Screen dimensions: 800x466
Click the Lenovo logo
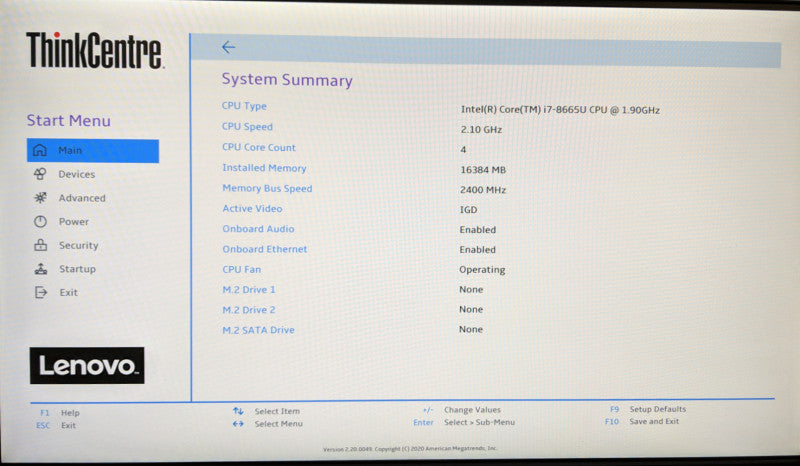pyautogui.click(x=87, y=365)
